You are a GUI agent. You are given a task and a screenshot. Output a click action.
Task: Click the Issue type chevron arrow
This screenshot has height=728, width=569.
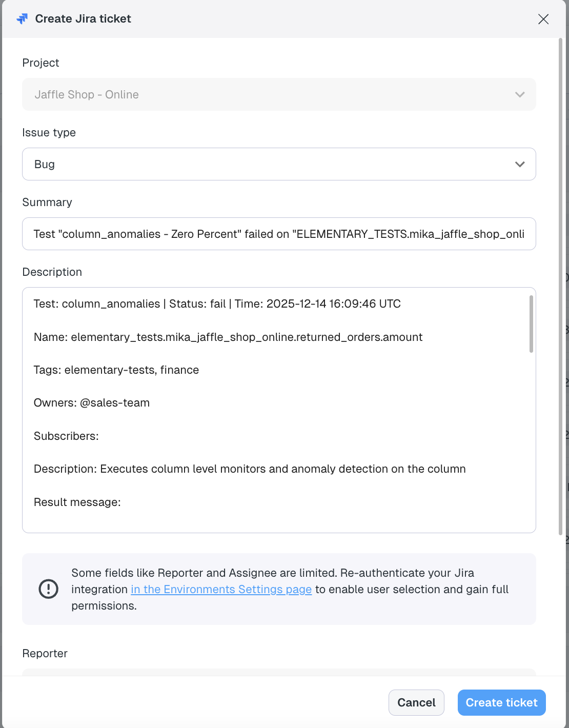click(x=520, y=164)
